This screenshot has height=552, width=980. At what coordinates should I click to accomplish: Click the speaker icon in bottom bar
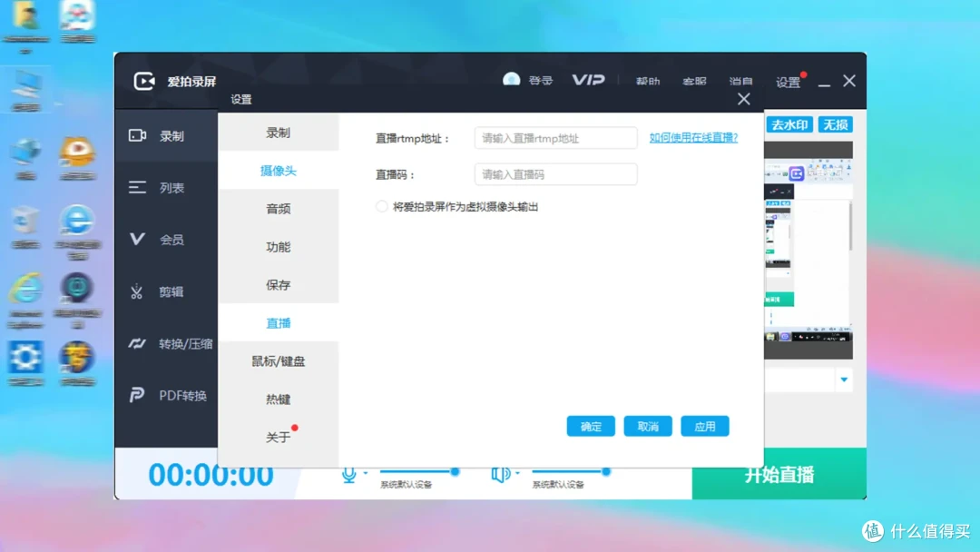(501, 475)
